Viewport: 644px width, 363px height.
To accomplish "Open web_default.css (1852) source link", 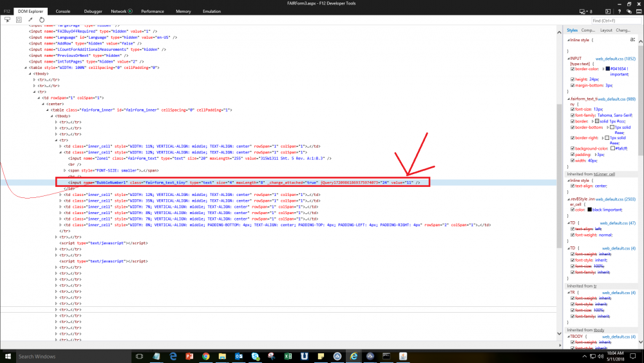I will (x=616, y=59).
